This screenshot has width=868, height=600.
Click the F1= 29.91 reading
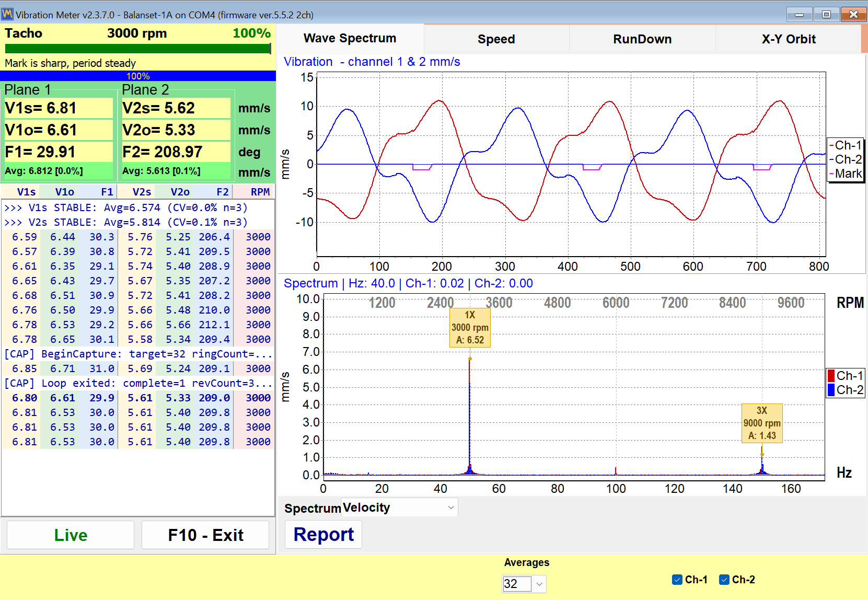(59, 152)
